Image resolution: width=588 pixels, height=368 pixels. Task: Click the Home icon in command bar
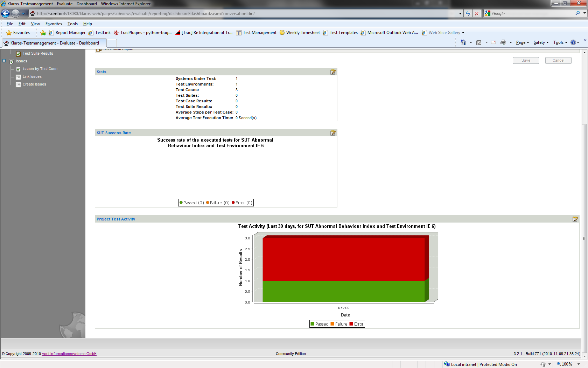coord(463,42)
